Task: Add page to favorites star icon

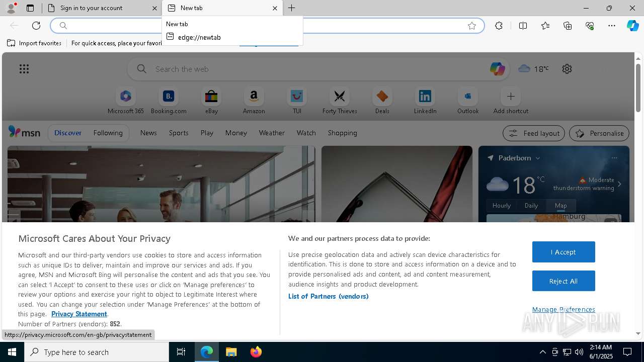Action: (x=472, y=26)
